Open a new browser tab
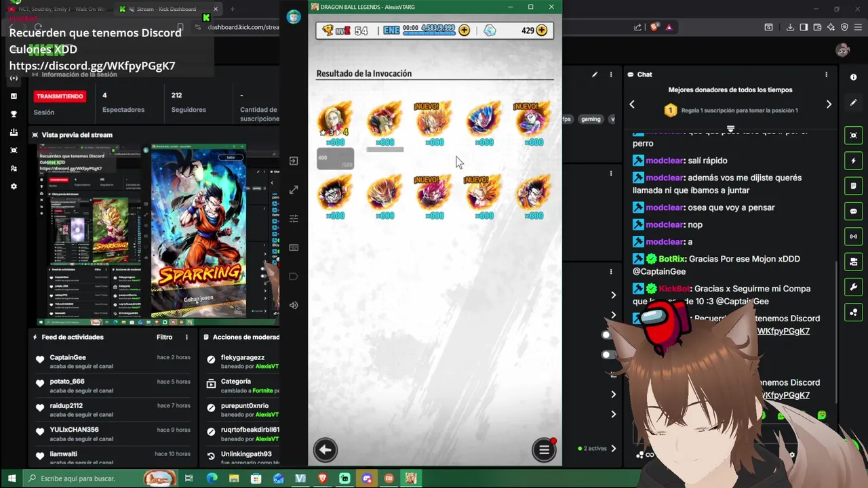This screenshot has height=488, width=868. (232, 9)
